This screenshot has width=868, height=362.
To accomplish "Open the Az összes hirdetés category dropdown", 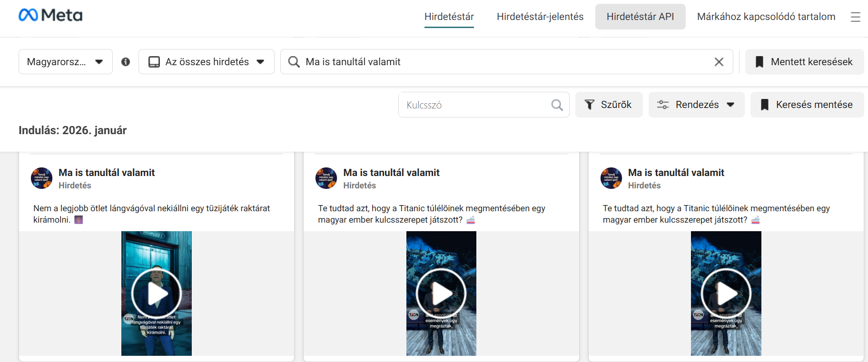I will click(206, 62).
